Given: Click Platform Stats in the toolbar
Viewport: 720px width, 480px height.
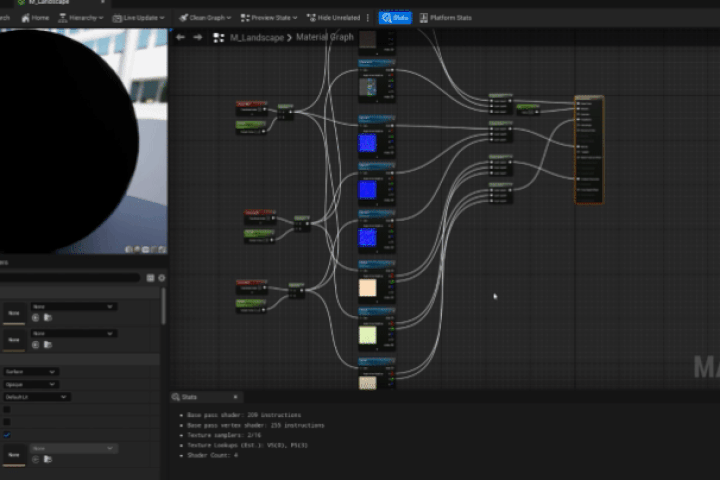Looking at the screenshot, I should [x=445, y=18].
